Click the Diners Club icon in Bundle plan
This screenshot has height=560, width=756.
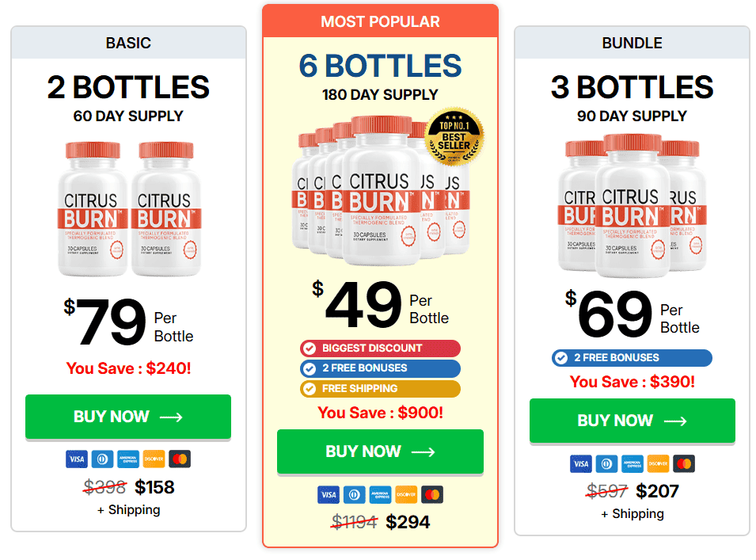(606, 463)
